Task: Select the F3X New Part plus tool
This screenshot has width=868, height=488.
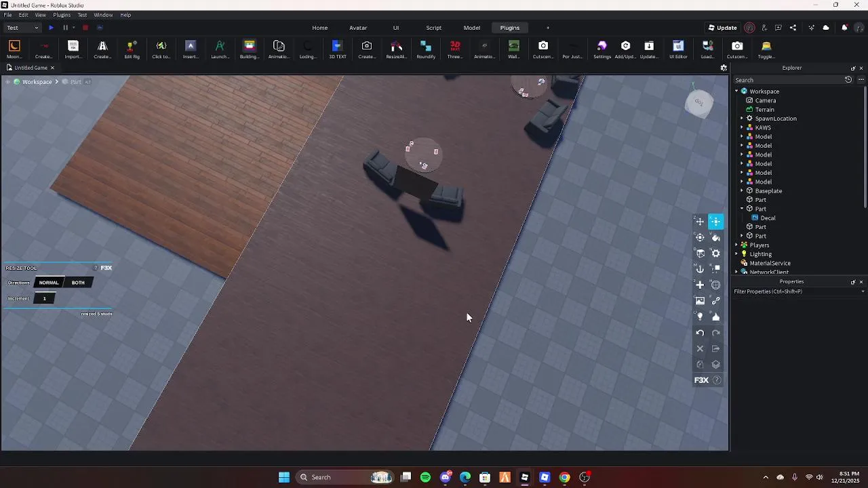Action: click(700, 285)
